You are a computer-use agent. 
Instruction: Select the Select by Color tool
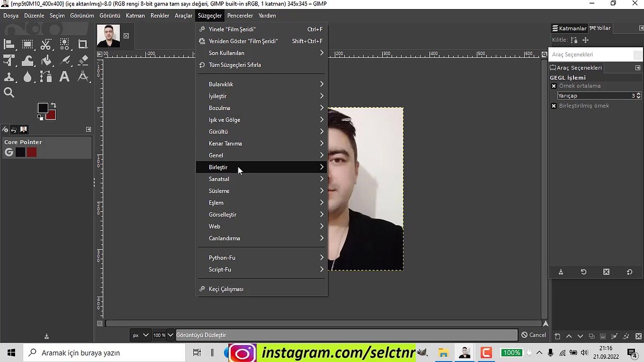point(64,45)
